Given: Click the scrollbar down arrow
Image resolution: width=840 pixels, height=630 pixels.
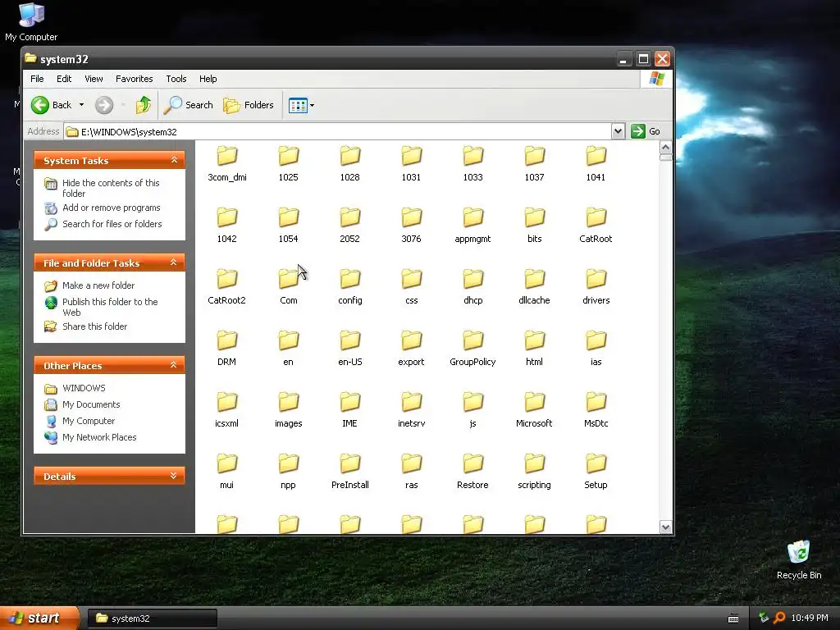Looking at the screenshot, I should pos(665,527).
